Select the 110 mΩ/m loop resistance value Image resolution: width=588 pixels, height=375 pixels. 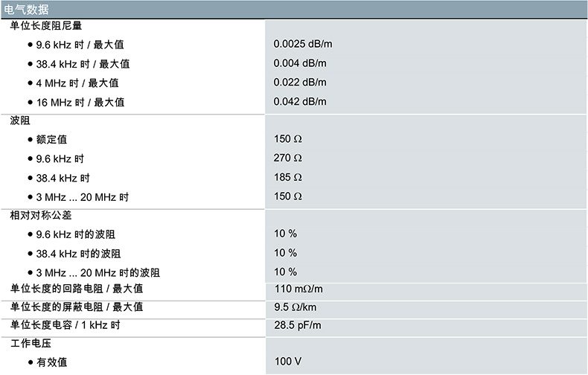(x=298, y=289)
